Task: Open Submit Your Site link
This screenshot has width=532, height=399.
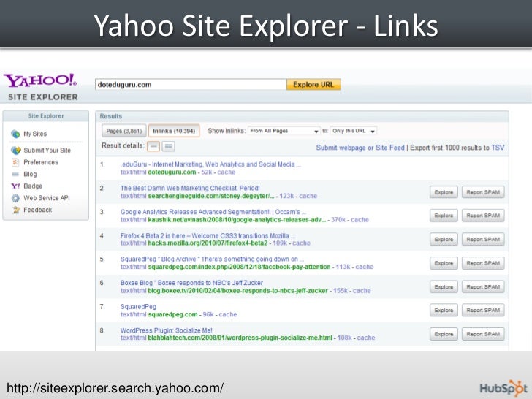Action: pyautogui.click(x=47, y=151)
